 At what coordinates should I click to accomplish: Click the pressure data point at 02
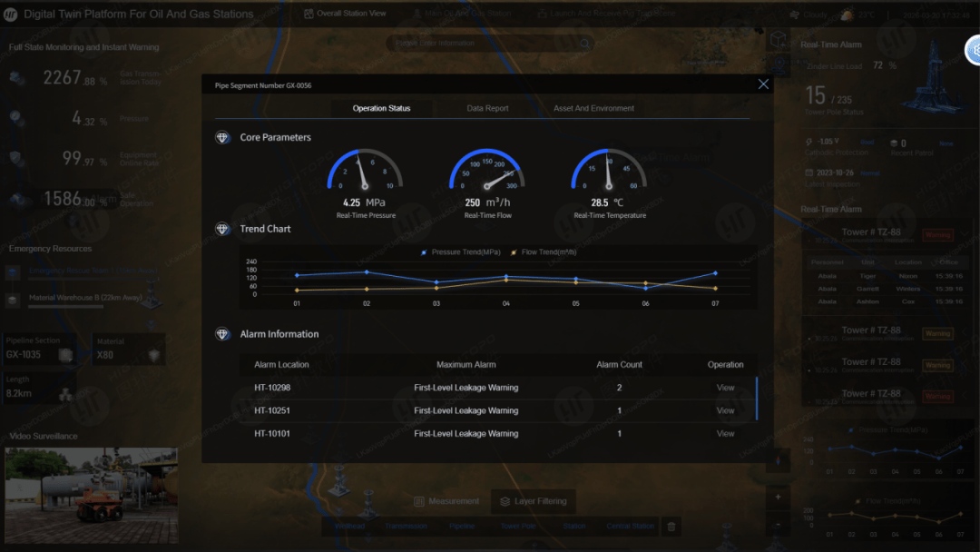click(x=367, y=272)
